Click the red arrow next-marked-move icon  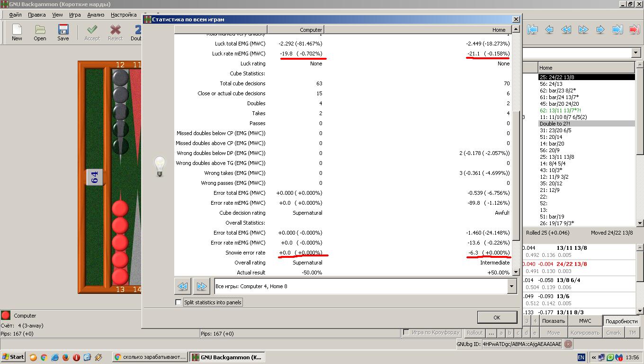(634, 29)
